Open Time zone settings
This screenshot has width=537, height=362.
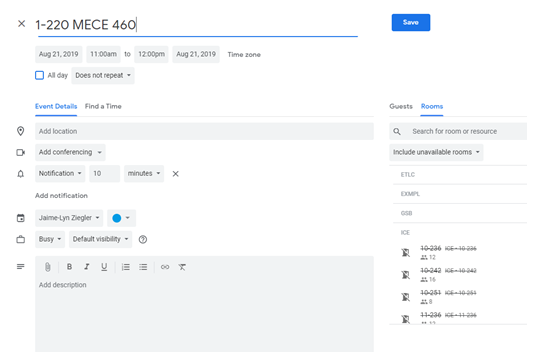click(244, 55)
